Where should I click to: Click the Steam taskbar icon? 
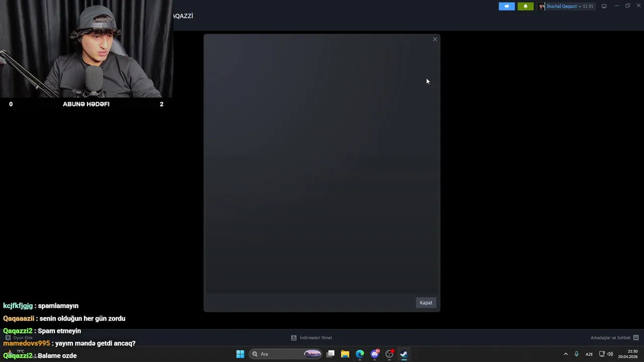(x=404, y=354)
